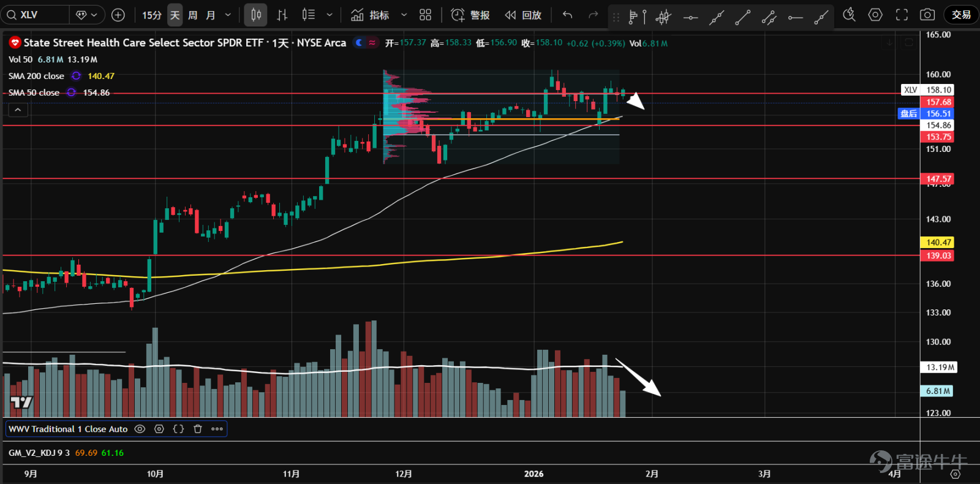Grab the drawing toolbar drag handle
Image resolution: width=980 pixels, height=484 pixels.
click(x=616, y=17)
